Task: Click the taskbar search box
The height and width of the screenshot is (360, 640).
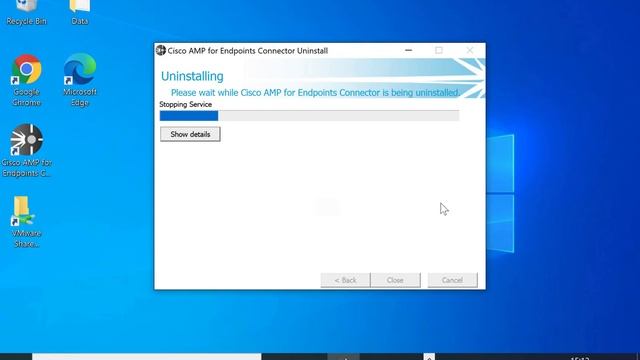Action: click(x=147, y=357)
